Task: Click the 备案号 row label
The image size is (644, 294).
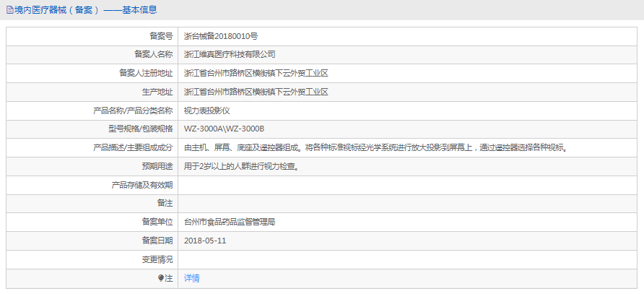Action: click(x=161, y=35)
